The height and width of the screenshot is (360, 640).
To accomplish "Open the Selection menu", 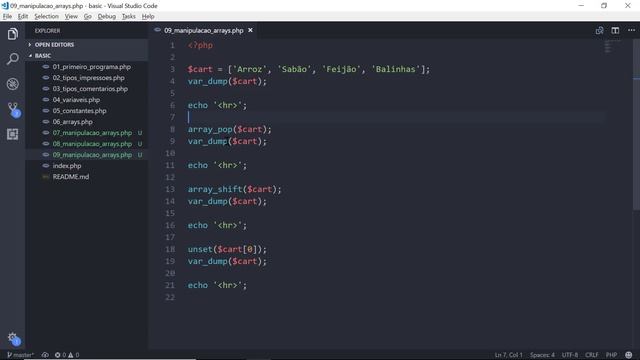I will click(46, 16).
